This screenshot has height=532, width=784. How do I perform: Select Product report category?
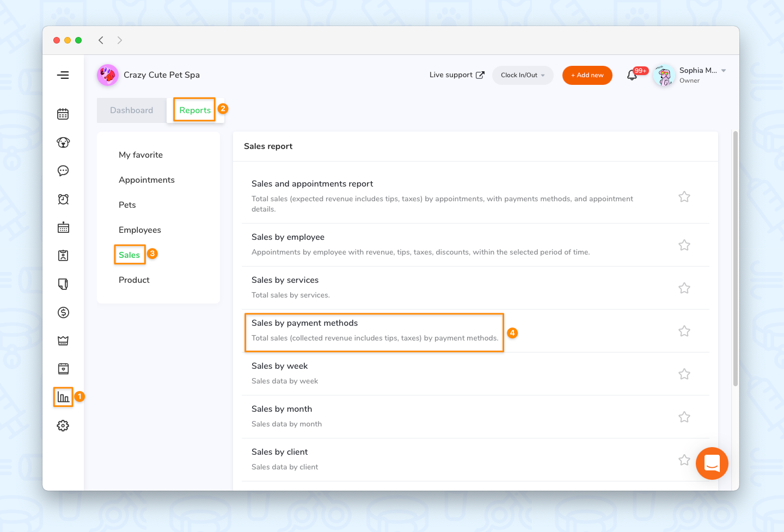pos(134,280)
